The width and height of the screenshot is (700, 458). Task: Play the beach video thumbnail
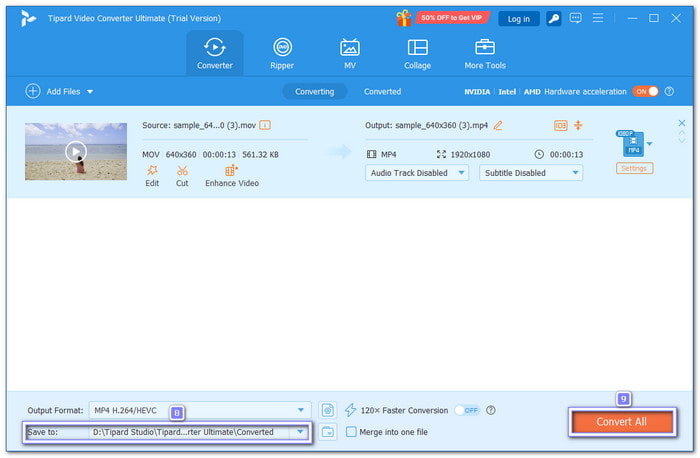click(x=76, y=152)
